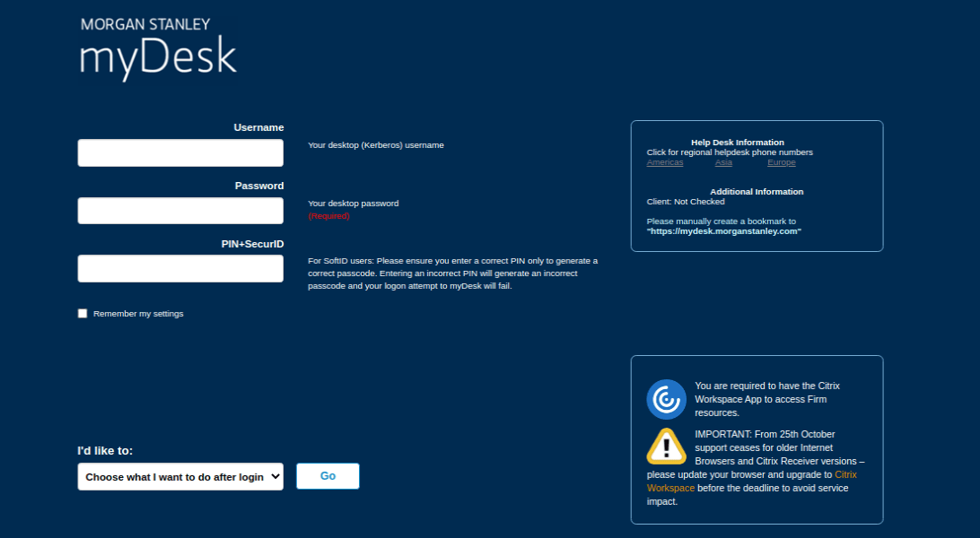
Task: Click the Morgan Stanley myDesk logo
Action: [158, 49]
